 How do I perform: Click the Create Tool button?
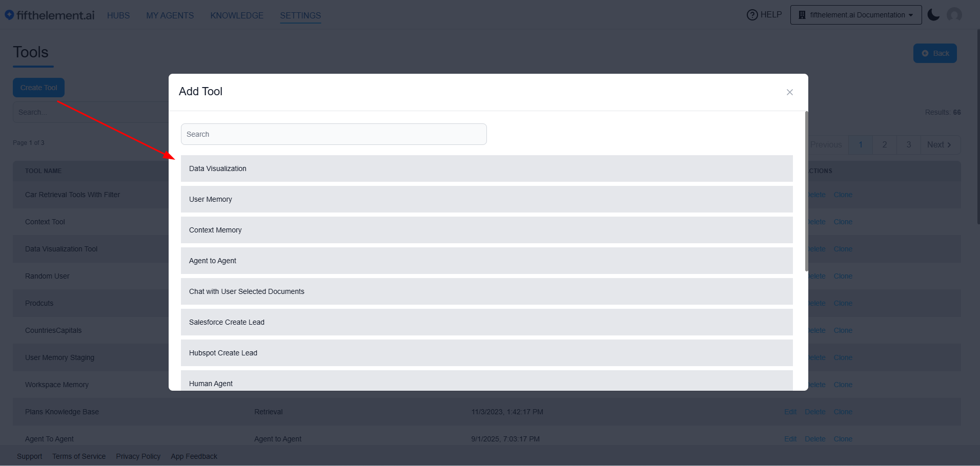(x=38, y=88)
